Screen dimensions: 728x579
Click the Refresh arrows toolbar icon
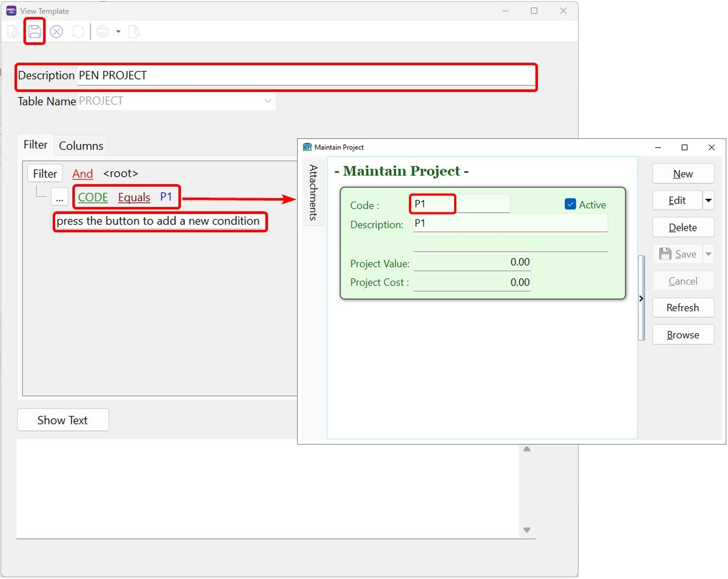pyautogui.click(x=78, y=32)
